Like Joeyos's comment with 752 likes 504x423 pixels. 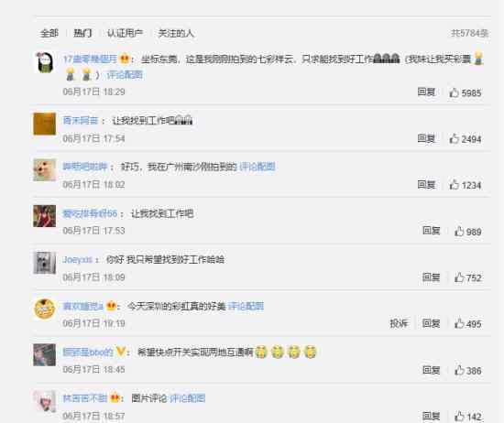[x=468, y=277]
